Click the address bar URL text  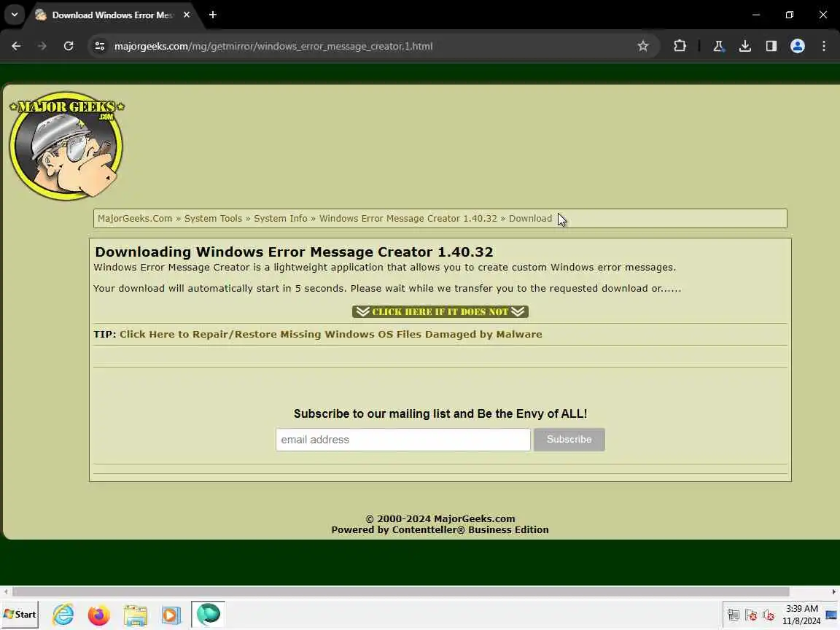point(273,46)
